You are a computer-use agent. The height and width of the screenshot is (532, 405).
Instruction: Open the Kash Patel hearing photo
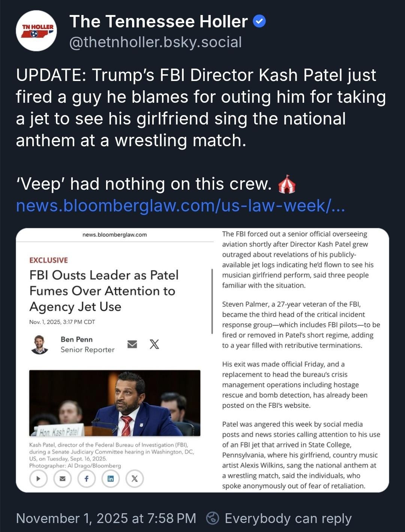(x=115, y=403)
